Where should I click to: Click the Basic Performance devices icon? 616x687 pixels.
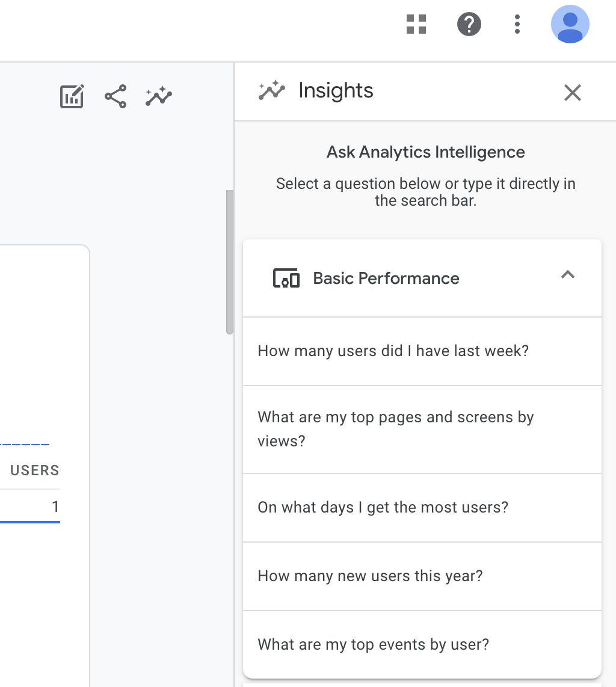point(286,279)
